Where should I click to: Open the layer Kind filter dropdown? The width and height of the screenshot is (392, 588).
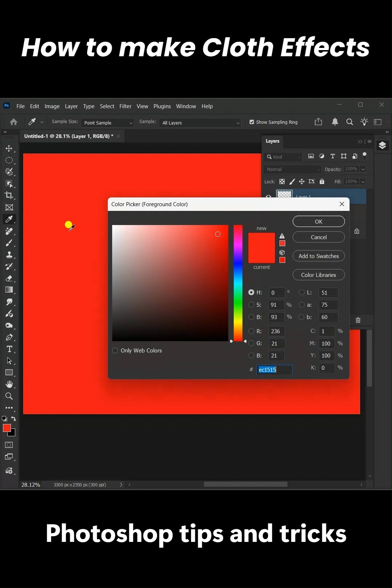pyautogui.click(x=283, y=157)
